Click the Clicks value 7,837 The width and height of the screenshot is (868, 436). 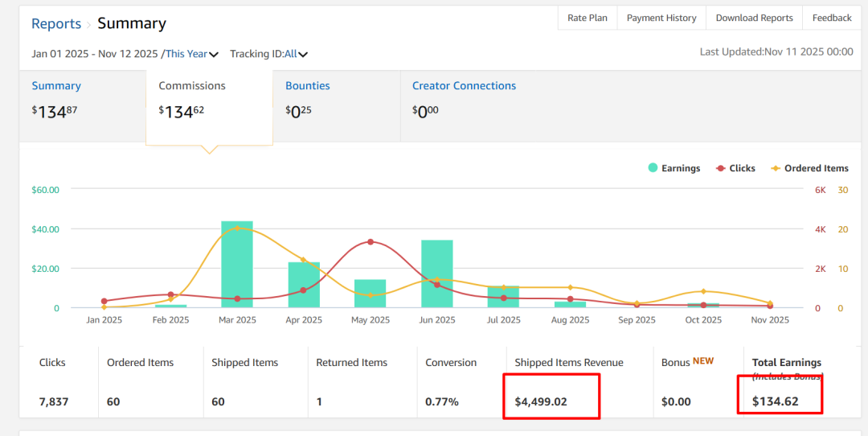click(x=54, y=401)
